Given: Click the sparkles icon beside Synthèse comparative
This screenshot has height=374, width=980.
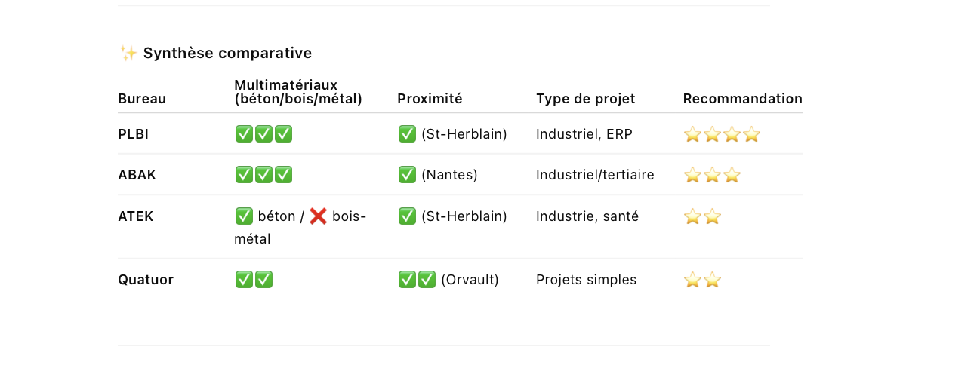Looking at the screenshot, I should (128, 53).
